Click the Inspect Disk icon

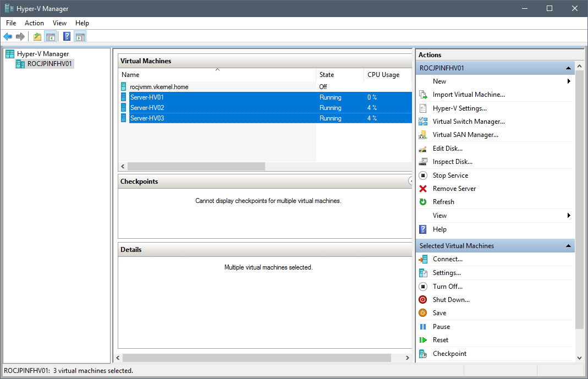423,162
